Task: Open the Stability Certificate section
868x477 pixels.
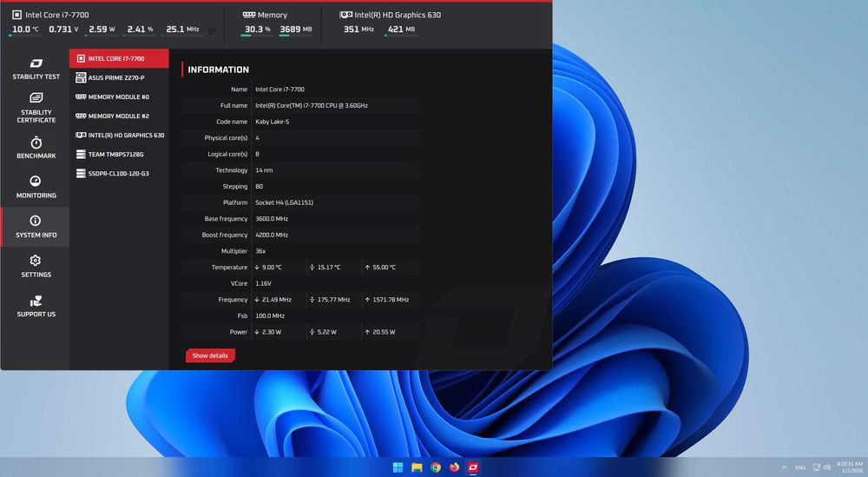Action: pyautogui.click(x=36, y=108)
